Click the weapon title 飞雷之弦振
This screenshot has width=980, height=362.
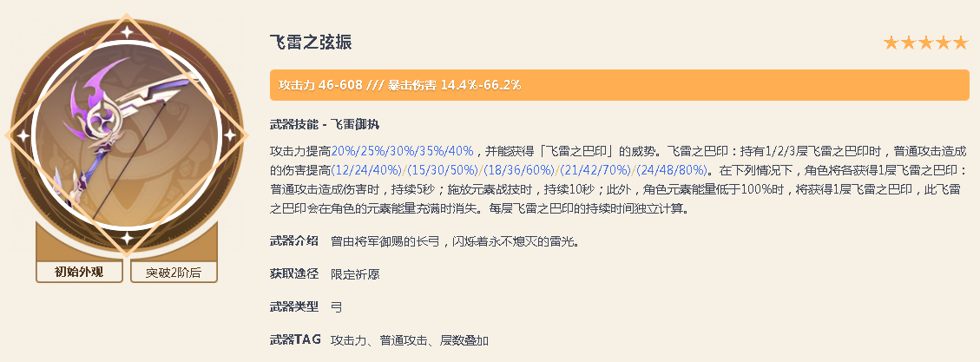point(311,43)
